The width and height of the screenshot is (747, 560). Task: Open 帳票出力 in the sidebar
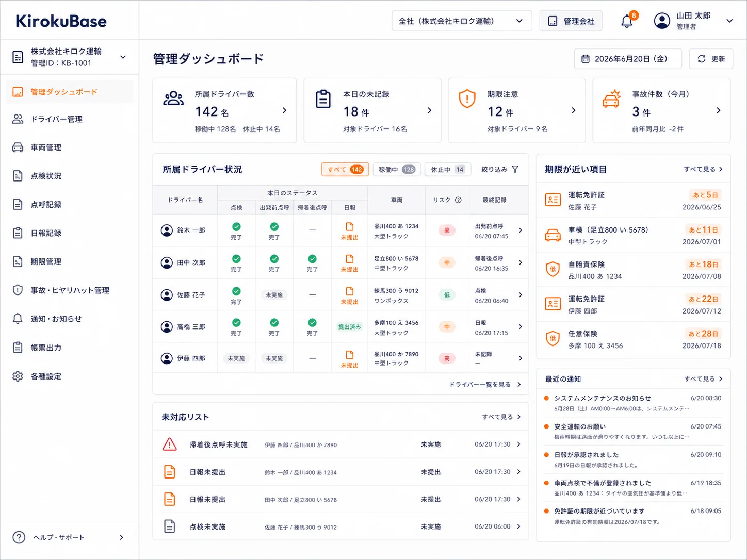tap(69, 348)
